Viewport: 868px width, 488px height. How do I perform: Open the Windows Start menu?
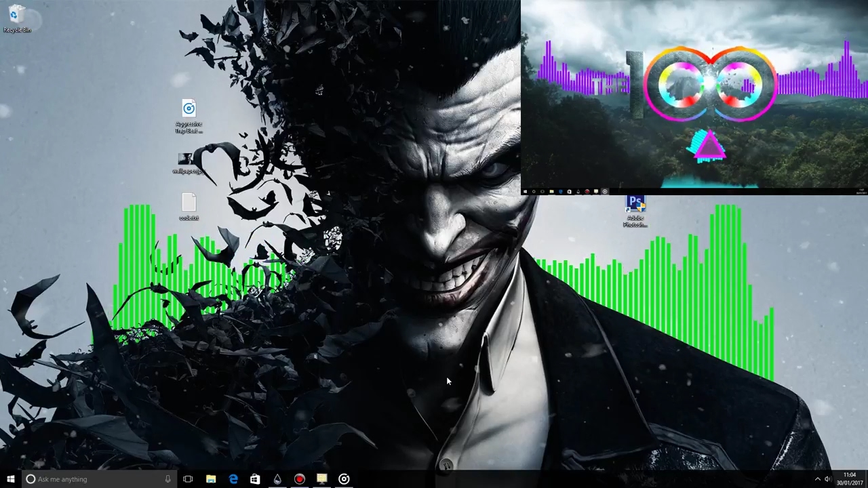11,479
